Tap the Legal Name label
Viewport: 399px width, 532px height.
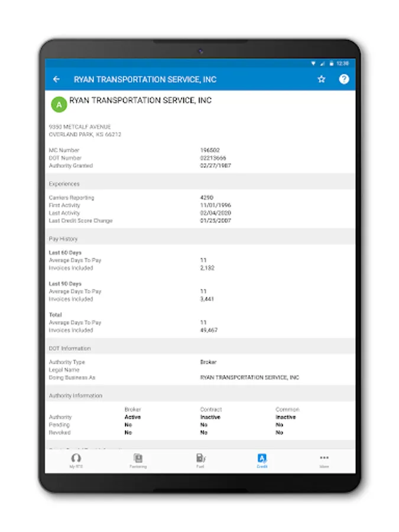(64, 370)
